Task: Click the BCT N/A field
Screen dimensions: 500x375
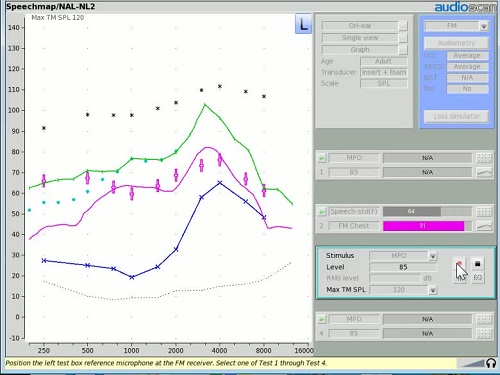Action: [467, 78]
